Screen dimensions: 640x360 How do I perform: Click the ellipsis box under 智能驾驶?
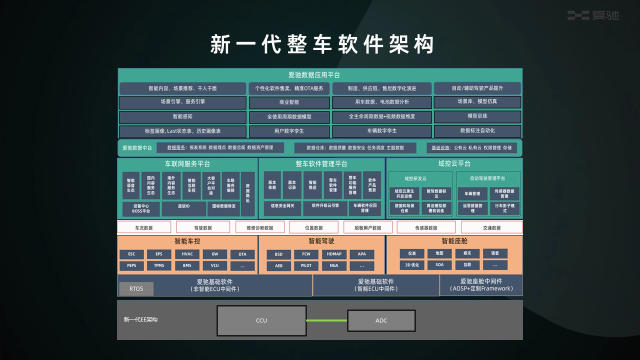coord(362,265)
